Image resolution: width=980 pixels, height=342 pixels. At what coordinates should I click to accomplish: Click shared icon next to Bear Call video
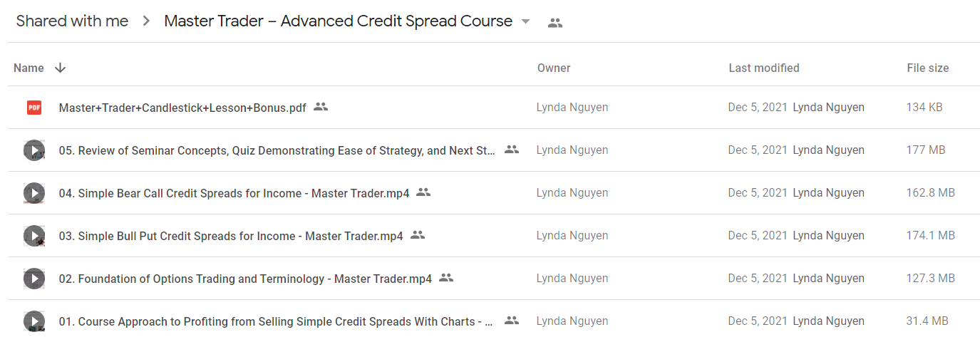tap(424, 192)
